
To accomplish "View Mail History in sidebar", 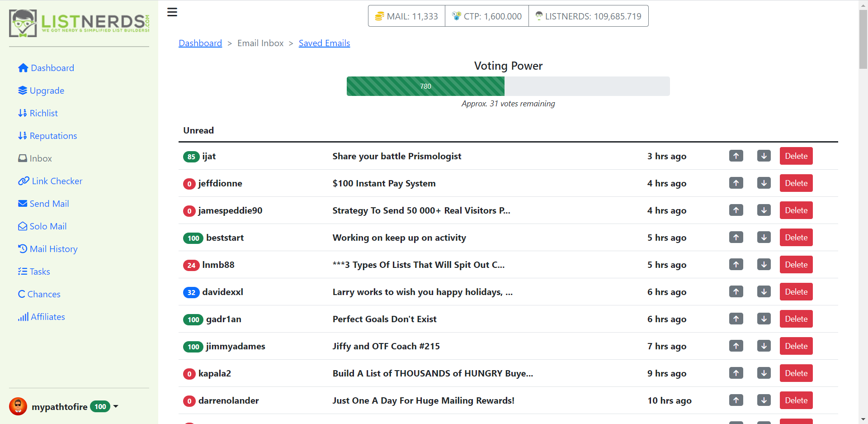I will coord(48,249).
